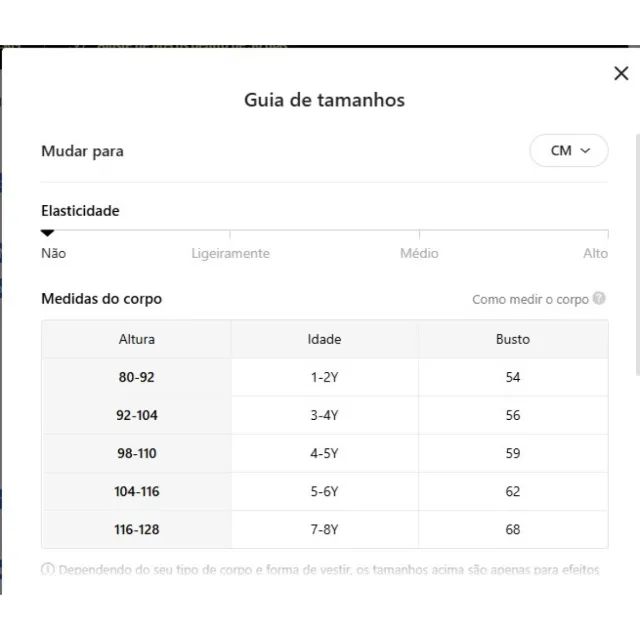Click the elasticity slider marker at Não
Image resolution: width=640 pixels, height=640 pixels.
47,233
